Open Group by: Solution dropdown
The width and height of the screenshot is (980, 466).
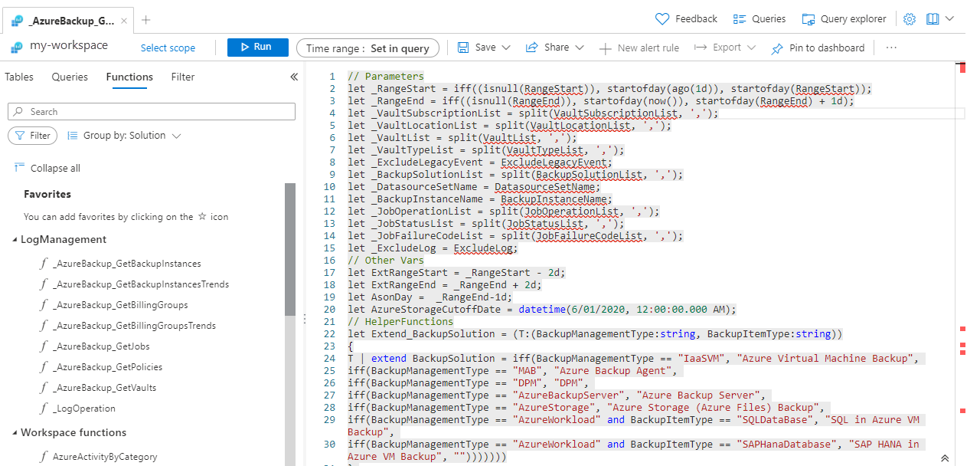pyautogui.click(x=124, y=136)
